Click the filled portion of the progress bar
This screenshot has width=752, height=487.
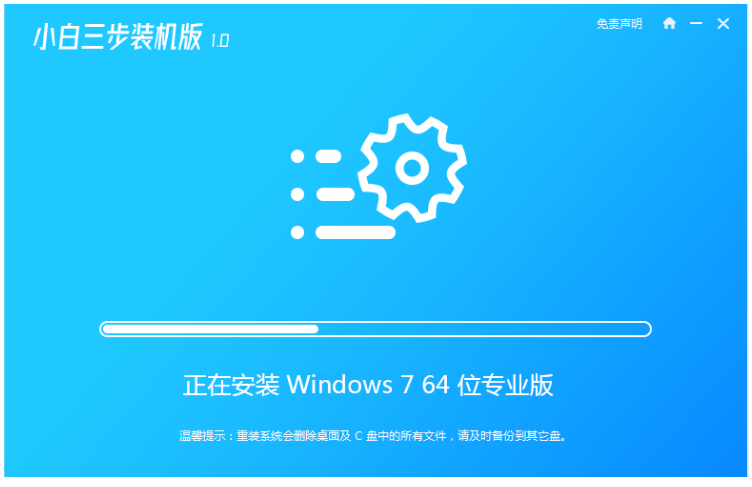pos(211,329)
